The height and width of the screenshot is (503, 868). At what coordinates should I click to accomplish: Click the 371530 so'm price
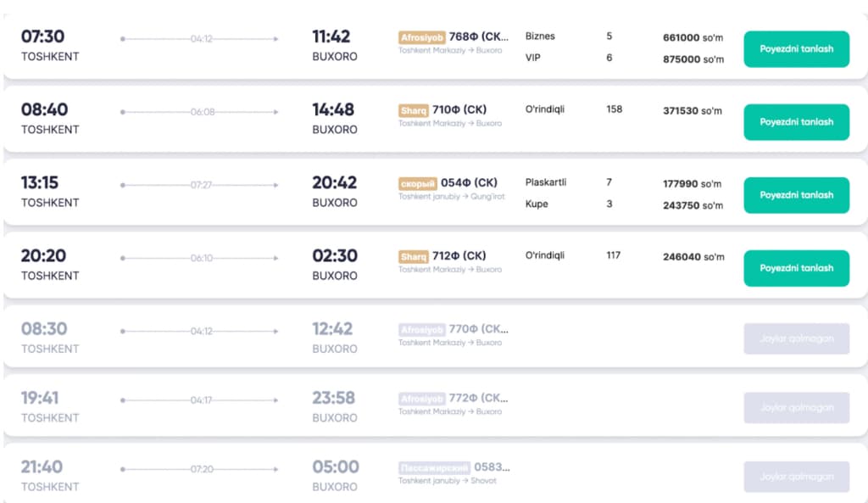coord(693,111)
